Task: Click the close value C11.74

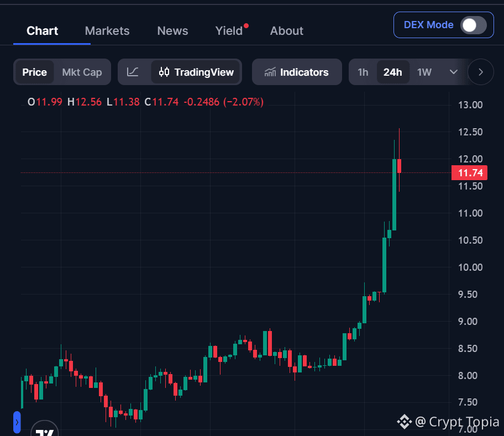Action: coord(161,102)
